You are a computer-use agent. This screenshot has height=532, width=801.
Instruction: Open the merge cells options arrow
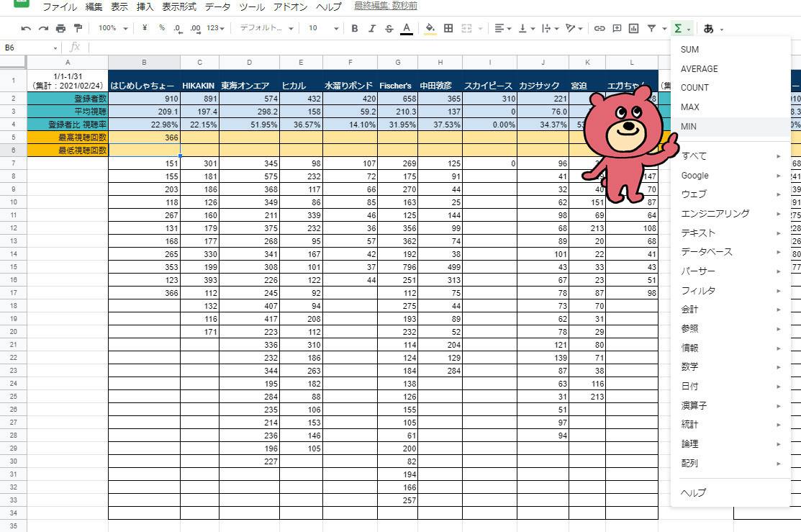(x=480, y=29)
